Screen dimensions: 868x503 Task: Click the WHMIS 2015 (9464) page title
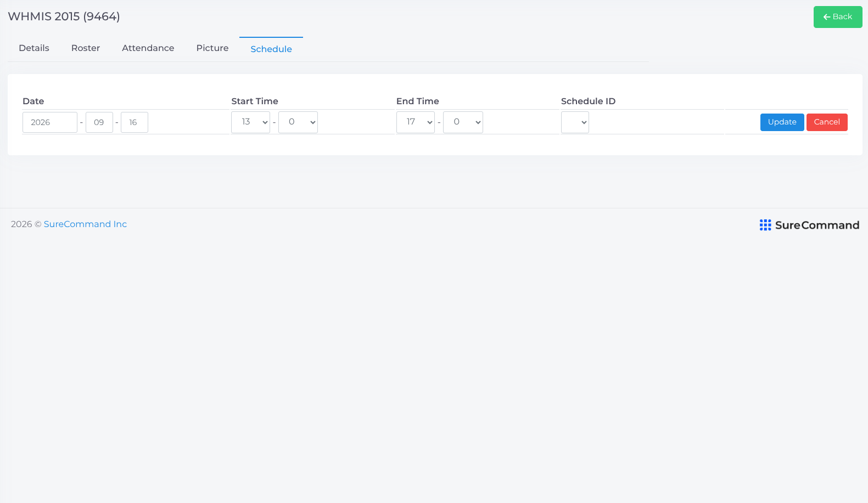point(64,16)
